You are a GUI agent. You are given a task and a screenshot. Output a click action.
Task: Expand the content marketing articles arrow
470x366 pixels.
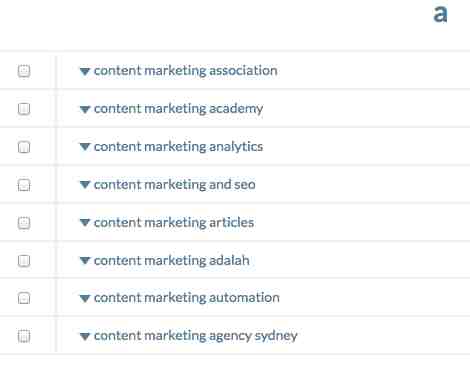pyautogui.click(x=85, y=223)
